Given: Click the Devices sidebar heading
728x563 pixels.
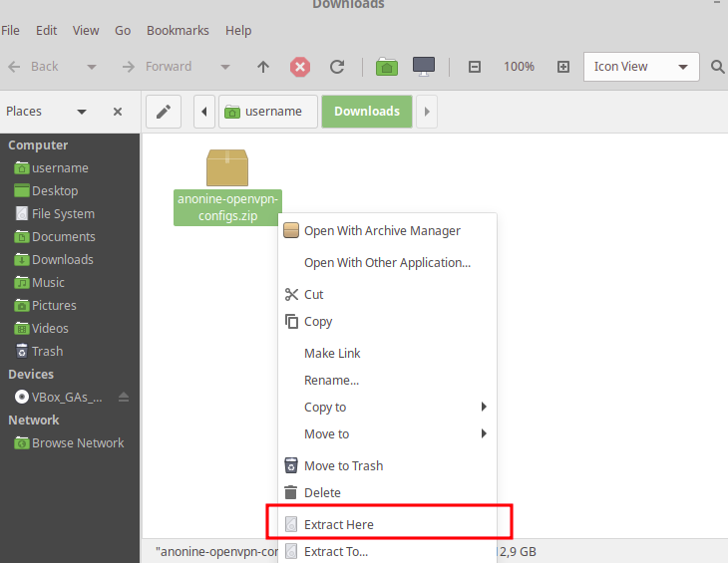Looking at the screenshot, I should click(31, 375).
